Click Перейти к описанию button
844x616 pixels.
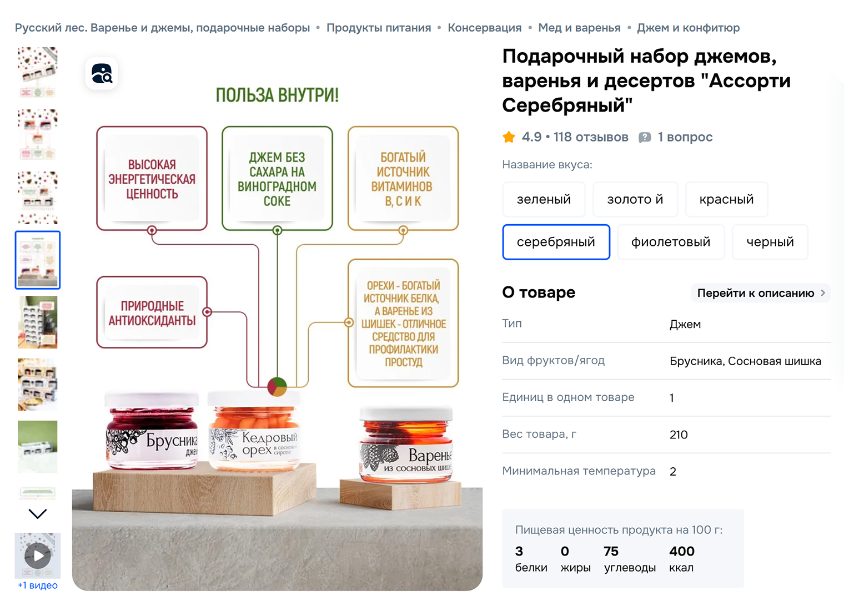point(761,293)
